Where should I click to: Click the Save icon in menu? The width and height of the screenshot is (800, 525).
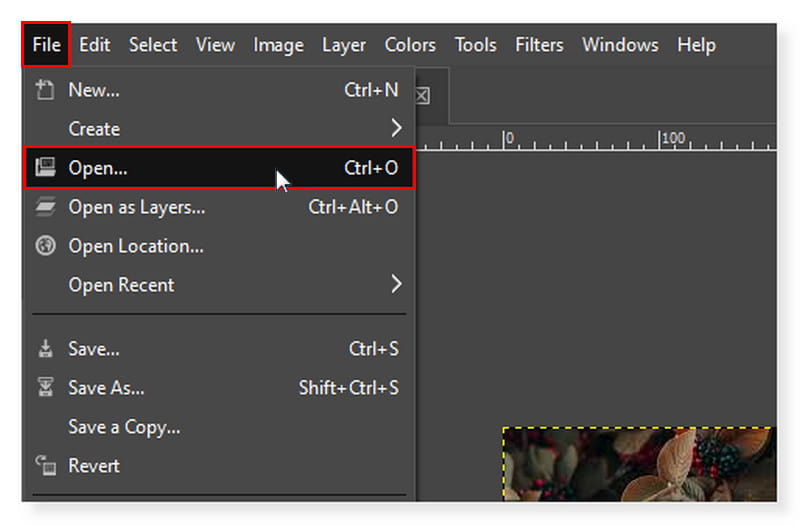click(45, 349)
